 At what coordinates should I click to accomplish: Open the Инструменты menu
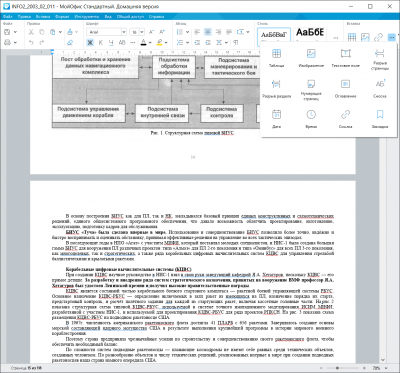point(87,16)
